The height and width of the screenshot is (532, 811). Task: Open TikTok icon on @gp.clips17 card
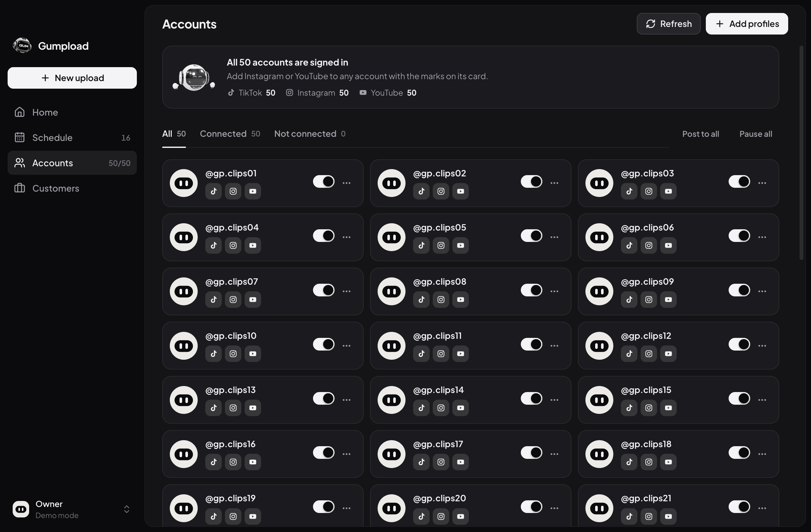[x=422, y=462]
